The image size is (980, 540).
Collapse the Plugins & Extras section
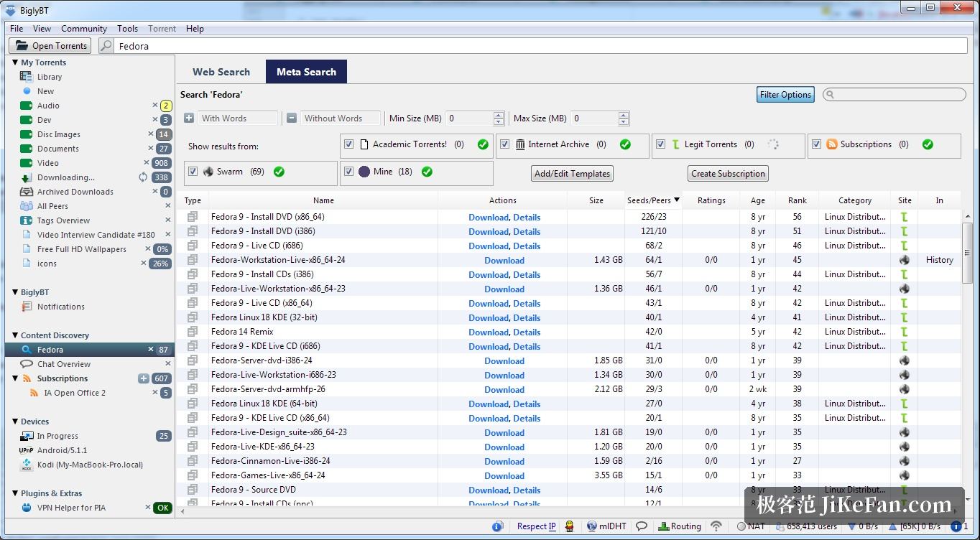pyautogui.click(x=15, y=493)
